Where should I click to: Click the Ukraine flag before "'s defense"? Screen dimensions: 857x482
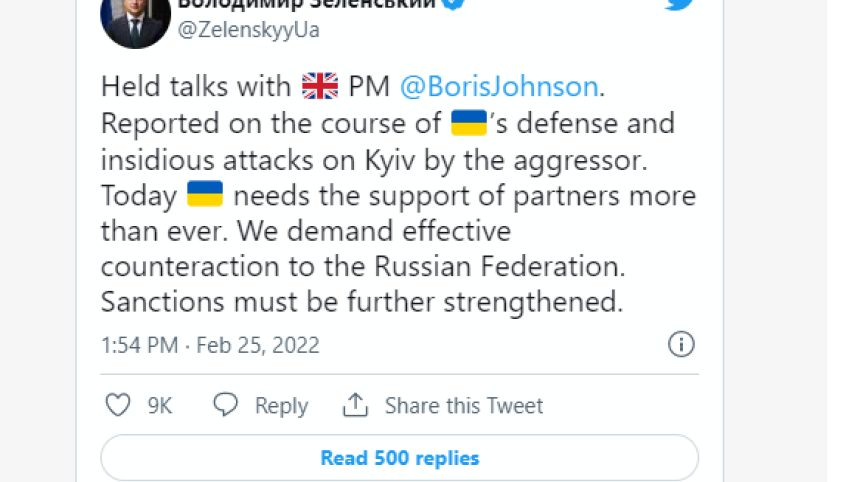469,123
